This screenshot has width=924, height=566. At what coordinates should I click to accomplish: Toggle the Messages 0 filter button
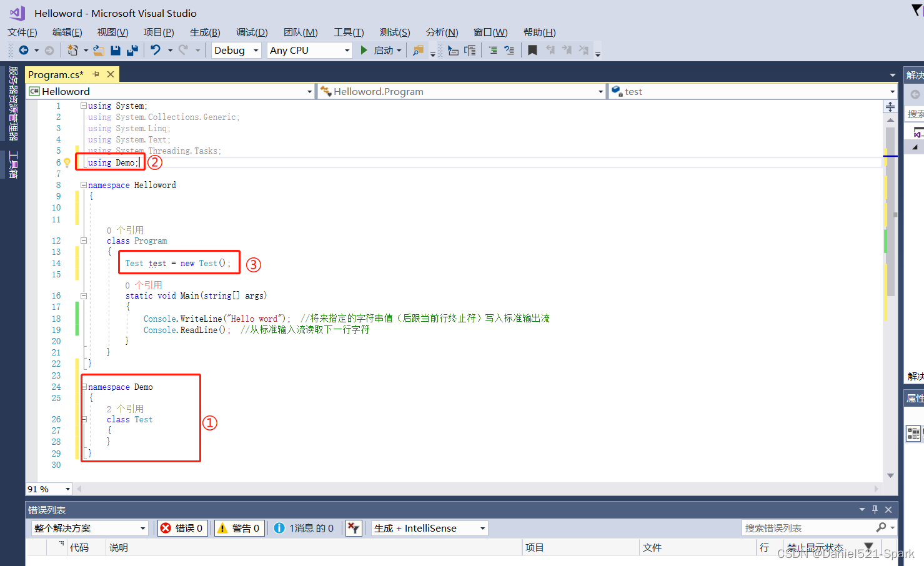pyautogui.click(x=304, y=529)
